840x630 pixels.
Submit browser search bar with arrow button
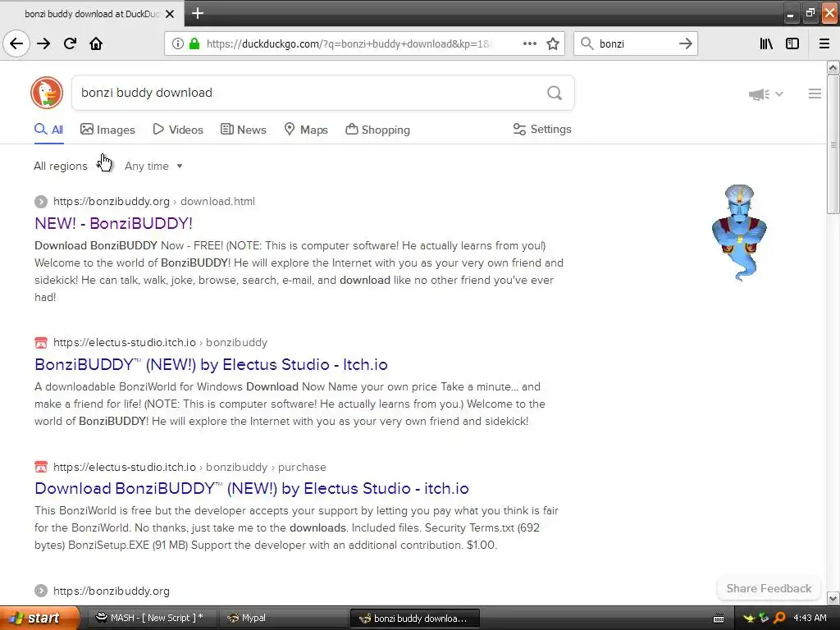coord(685,43)
